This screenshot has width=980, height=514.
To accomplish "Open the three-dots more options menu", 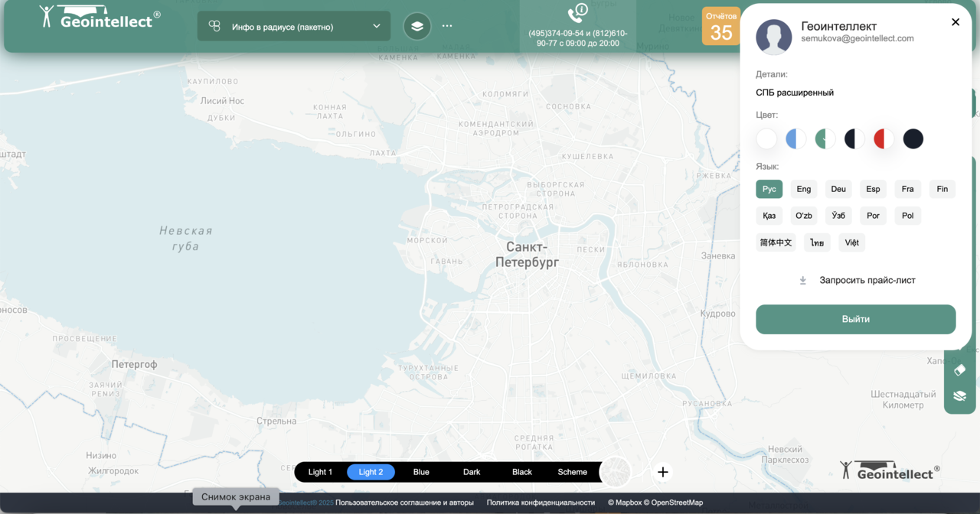I will [447, 26].
